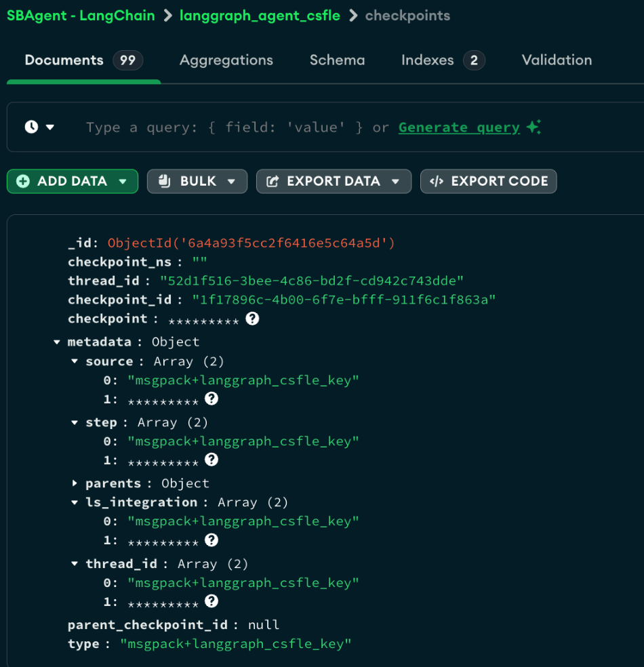
Task: Switch to the Aggregations tab
Action: [226, 60]
